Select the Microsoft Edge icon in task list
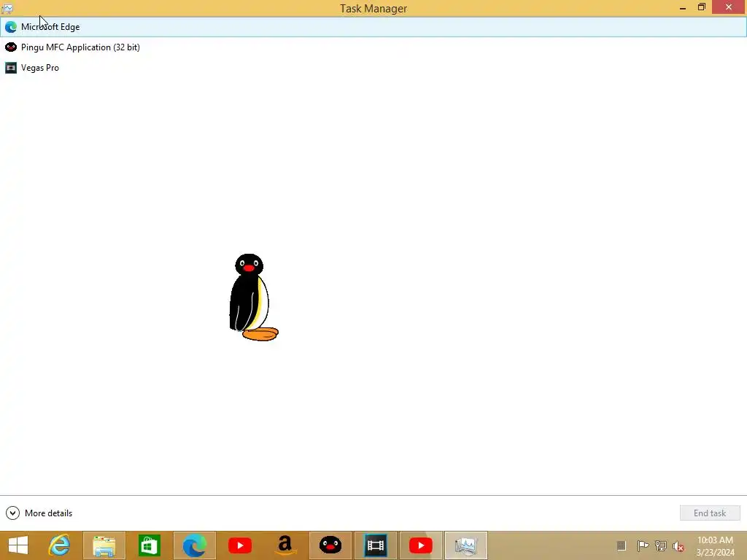The image size is (747, 560). [x=10, y=27]
